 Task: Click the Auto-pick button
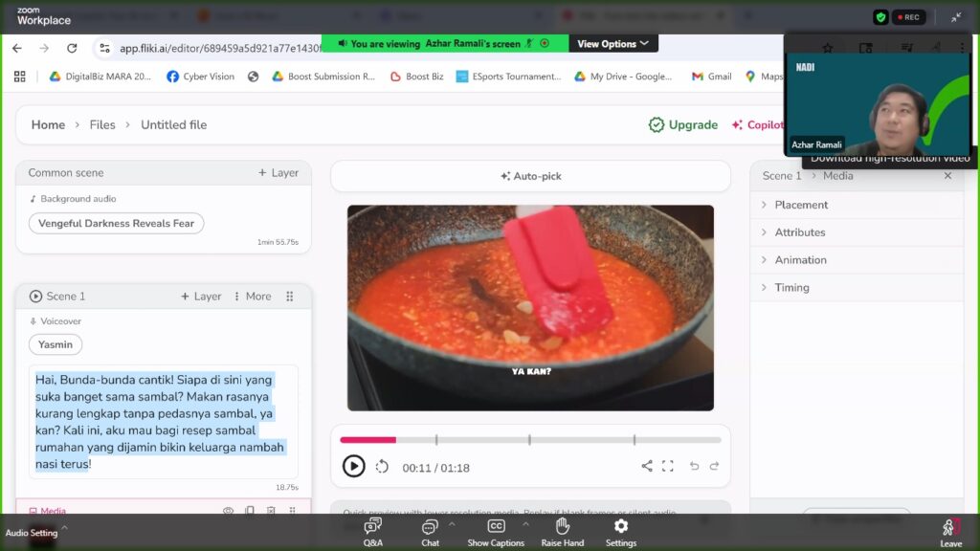530,176
